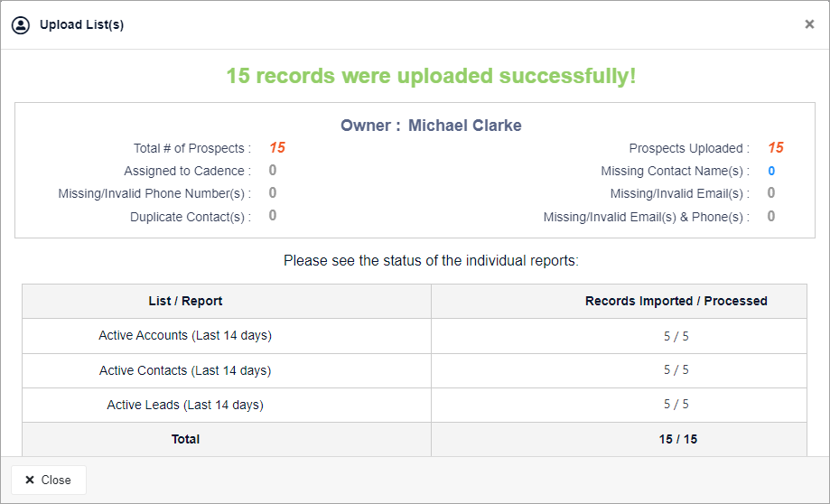The image size is (830, 504).
Task: Click the user profile icon beside Upload List(s)
Action: [21, 25]
